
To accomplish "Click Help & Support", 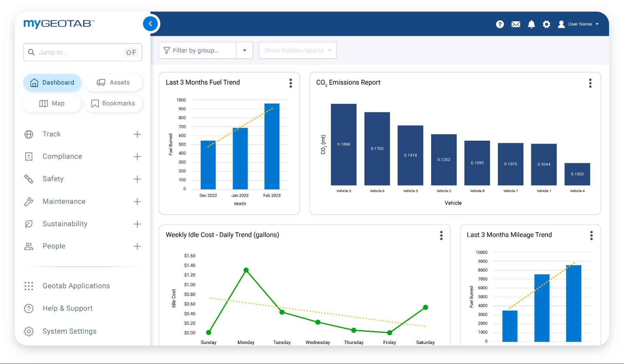I will point(67,308).
